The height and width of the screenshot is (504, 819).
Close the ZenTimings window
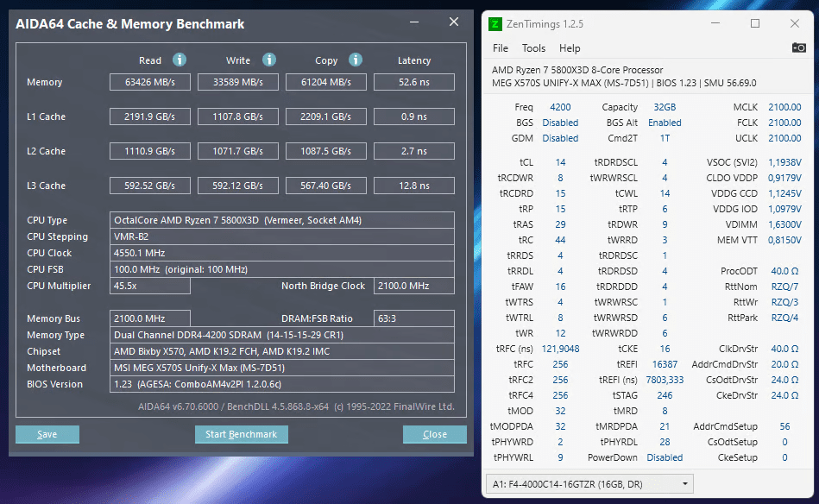pyautogui.click(x=795, y=23)
